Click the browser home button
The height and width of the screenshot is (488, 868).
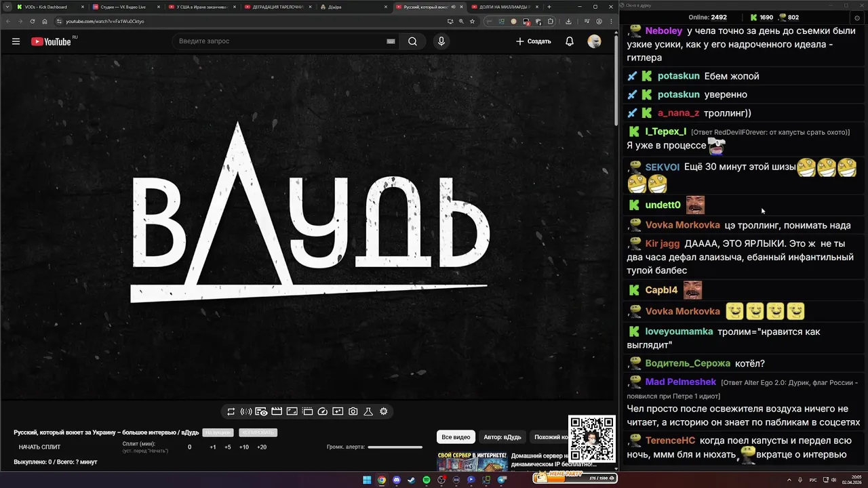coord(45,21)
